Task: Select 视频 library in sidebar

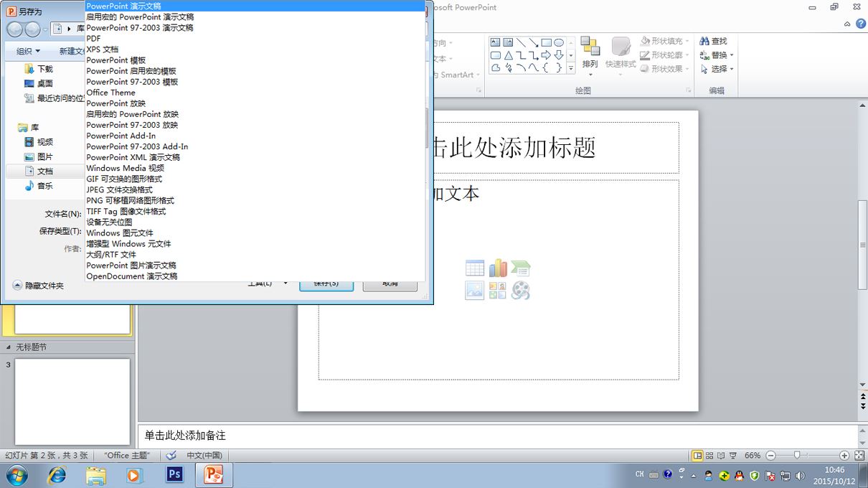Action: [39, 142]
